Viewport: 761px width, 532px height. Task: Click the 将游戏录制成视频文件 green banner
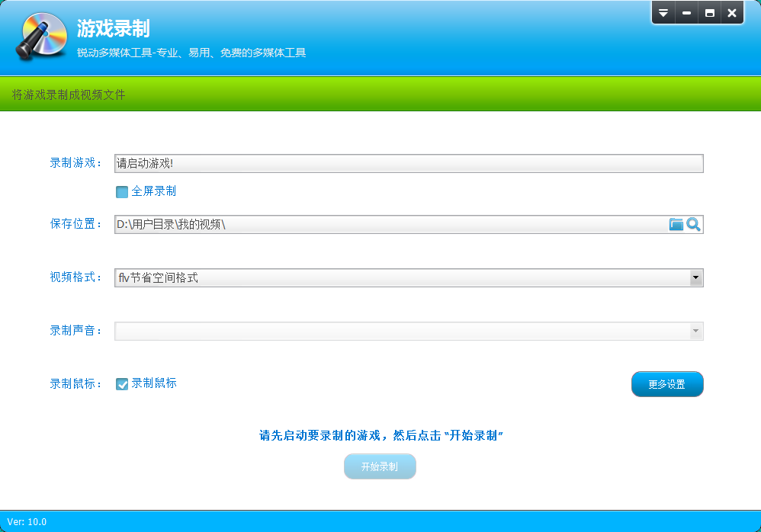[69, 95]
